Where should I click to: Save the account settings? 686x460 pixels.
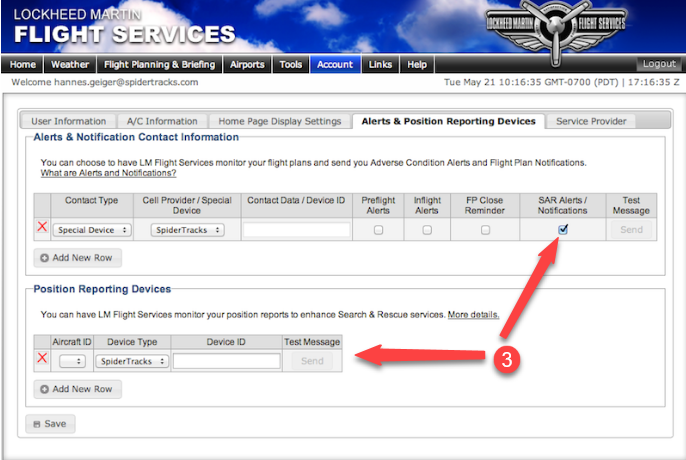click(x=50, y=424)
